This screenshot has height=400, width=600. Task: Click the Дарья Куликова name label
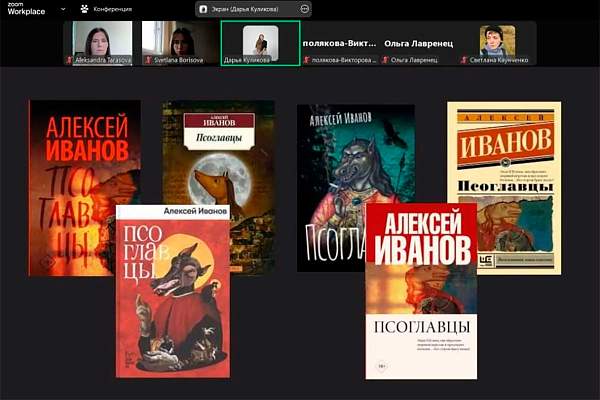(x=247, y=60)
